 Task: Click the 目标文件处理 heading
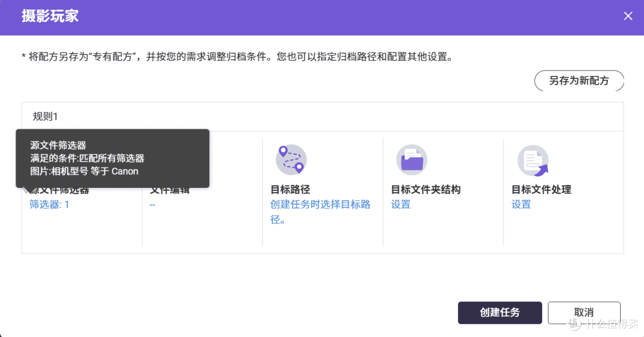click(x=541, y=190)
